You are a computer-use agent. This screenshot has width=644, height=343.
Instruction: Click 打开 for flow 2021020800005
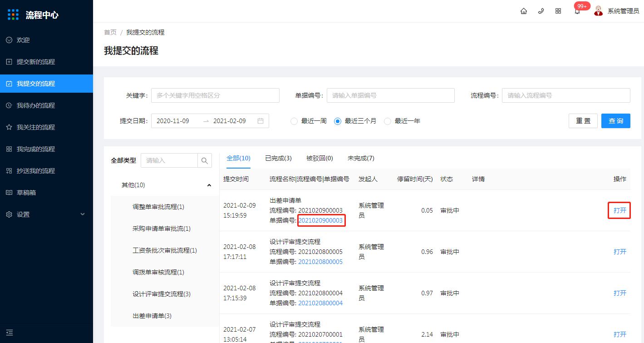(x=620, y=252)
